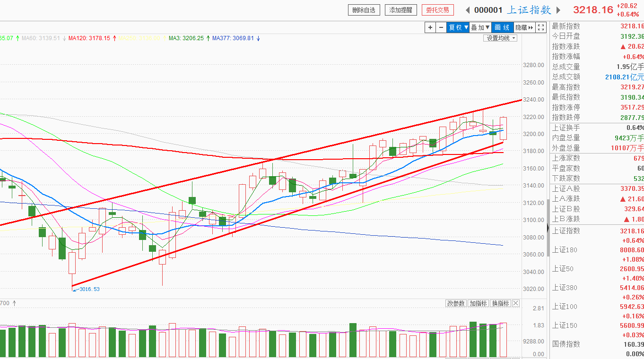This screenshot has width=644, height=359.
Task: Click the 改参数 button
Action: 456,303
